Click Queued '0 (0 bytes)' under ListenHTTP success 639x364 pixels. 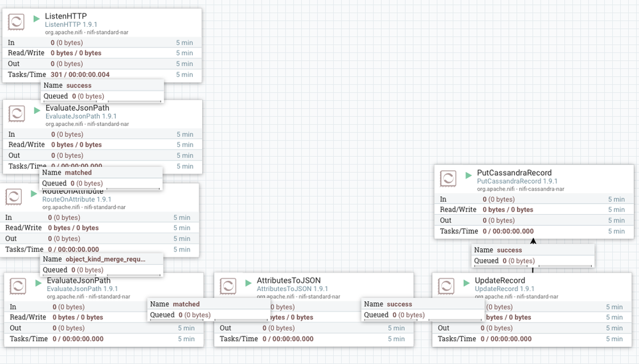click(88, 96)
